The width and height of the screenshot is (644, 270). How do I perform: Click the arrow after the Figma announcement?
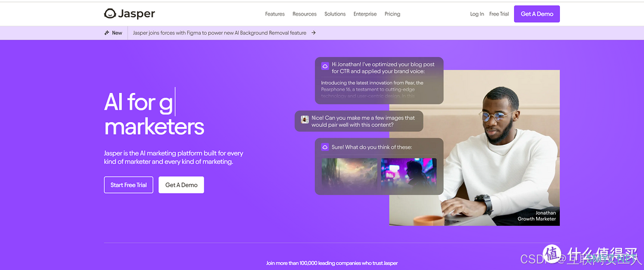314,33
